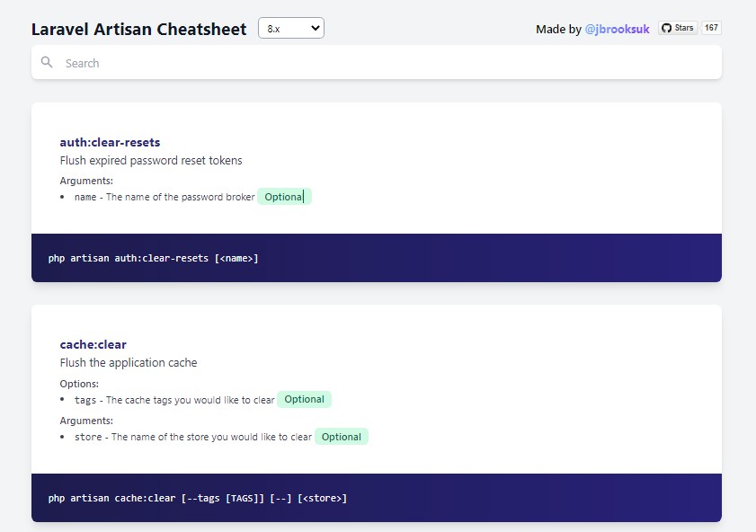Open the auth:clear-resets command heading
The width and height of the screenshot is (756, 532).
coord(110,142)
